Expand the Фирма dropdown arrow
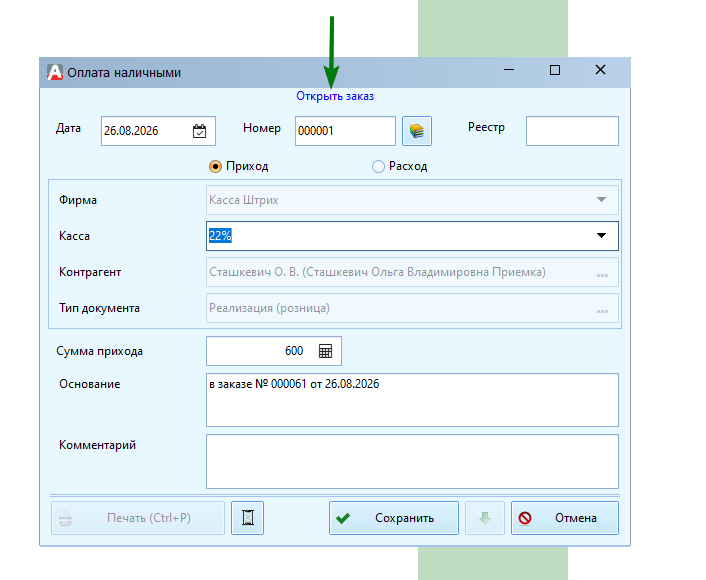The height and width of the screenshot is (580, 706). (601, 199)
